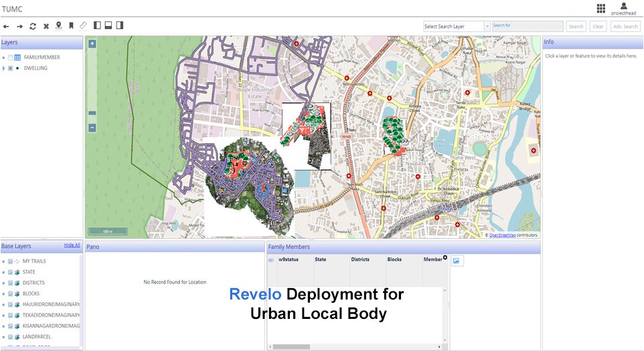Viewport: 644px width, 351px height.
Task: Toggle the left panel layout icon
Action: 97,25
